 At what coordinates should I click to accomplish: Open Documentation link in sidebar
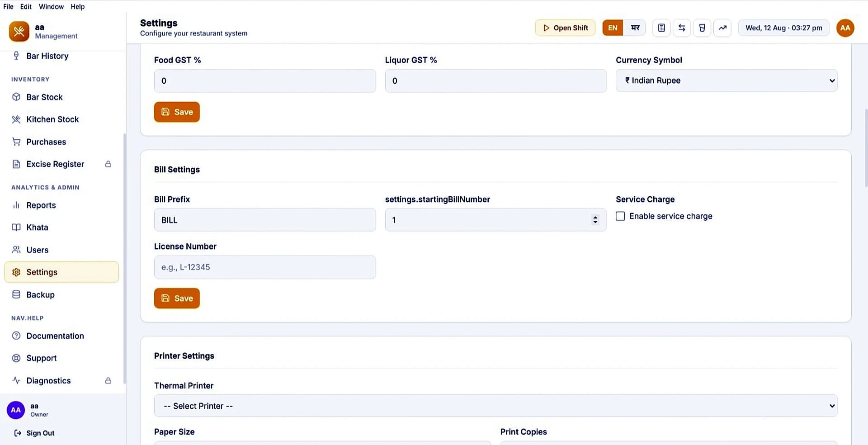pyautogui.click(x=61, y=336)
